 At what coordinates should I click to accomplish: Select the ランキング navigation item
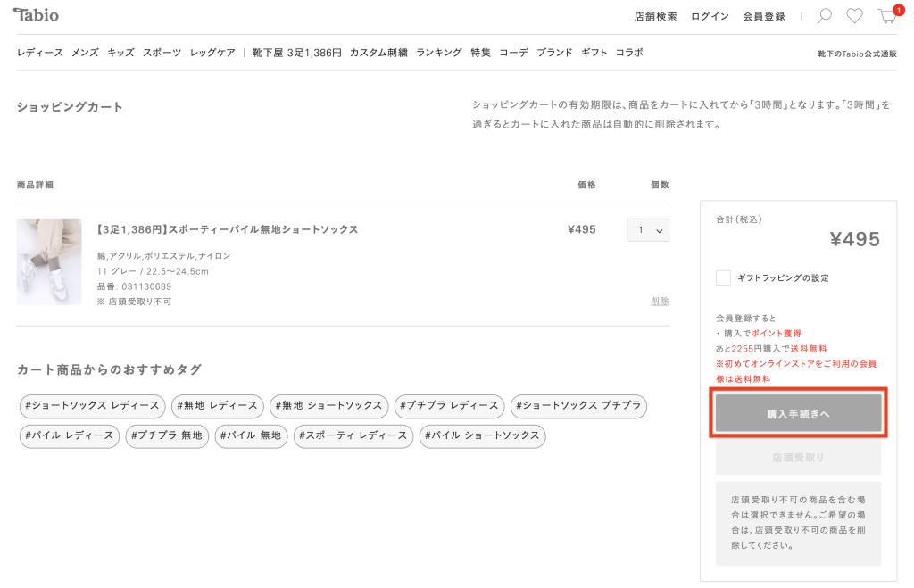click(x=439, y=53)
